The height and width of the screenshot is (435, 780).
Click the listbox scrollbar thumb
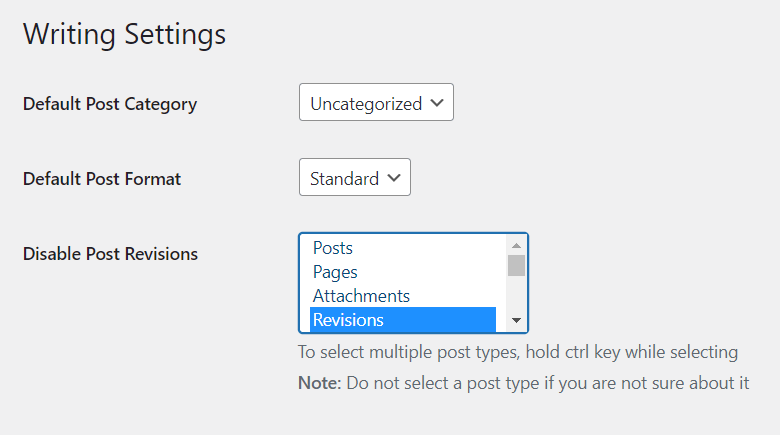click(516, 265)
